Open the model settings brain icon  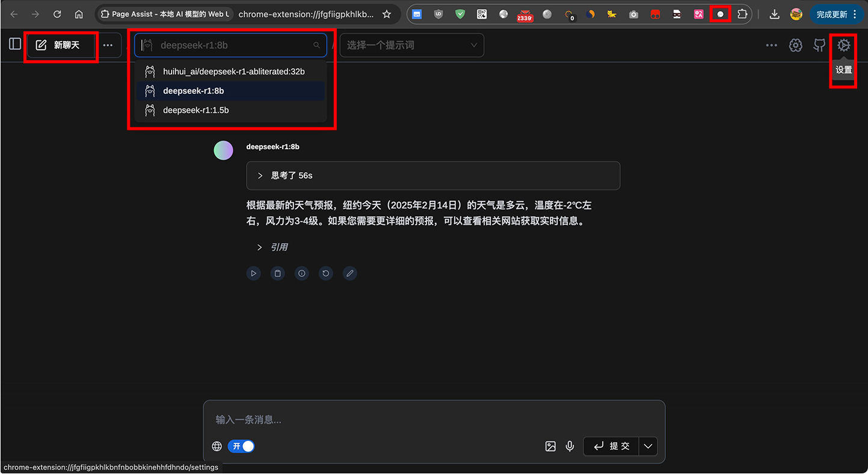click(796, 45)
